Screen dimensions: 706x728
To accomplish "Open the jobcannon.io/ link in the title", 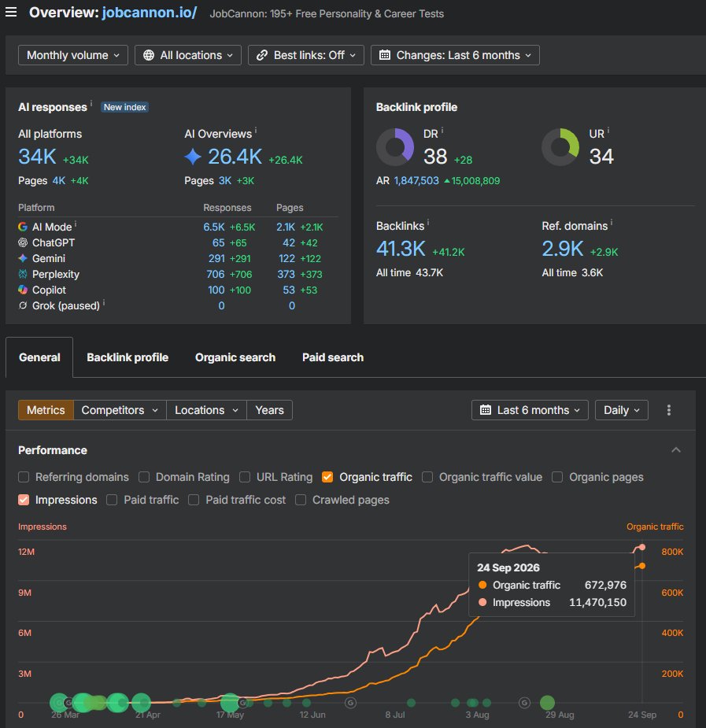I will 150,13.
